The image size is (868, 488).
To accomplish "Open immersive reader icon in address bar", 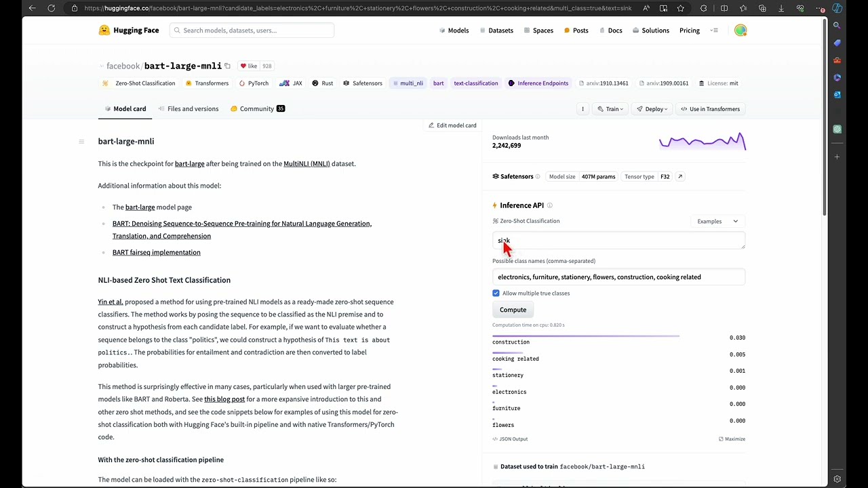I will coord(663,8).
